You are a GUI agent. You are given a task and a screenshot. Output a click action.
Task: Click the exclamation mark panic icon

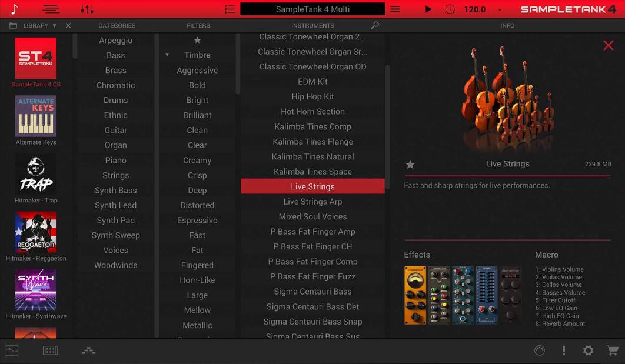click(x=564, y=350)
